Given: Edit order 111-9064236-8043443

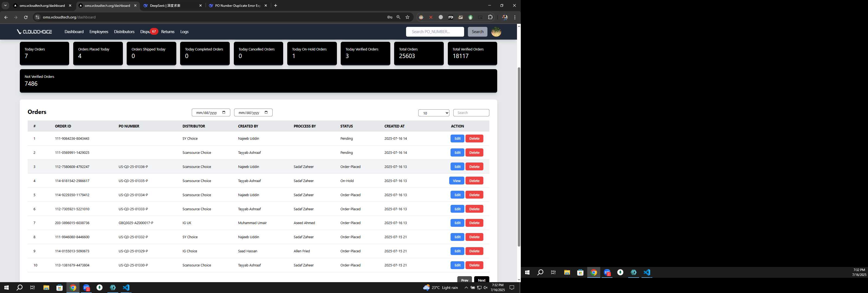Looking at the screenshot, I should pos(457,139).
